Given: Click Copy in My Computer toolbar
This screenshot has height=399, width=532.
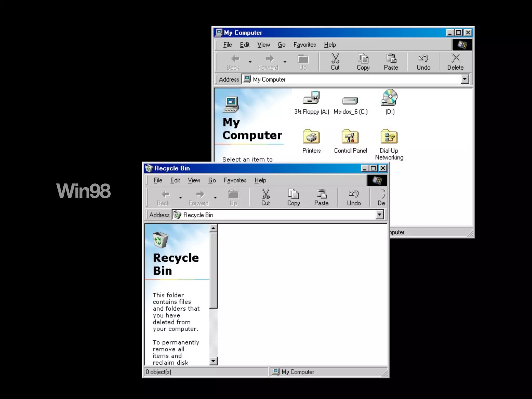Looking at the screenshot, I should click(363, 62).
